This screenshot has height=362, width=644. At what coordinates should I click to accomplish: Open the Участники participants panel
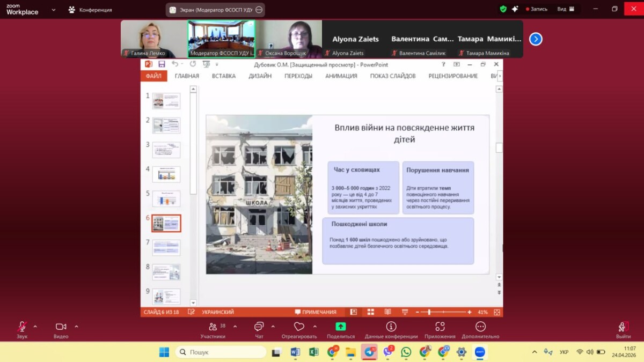pos(213,327)
